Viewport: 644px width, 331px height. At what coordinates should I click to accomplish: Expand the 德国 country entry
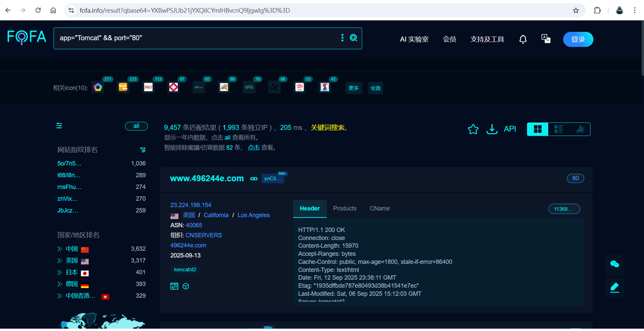(x=60, y=284)
